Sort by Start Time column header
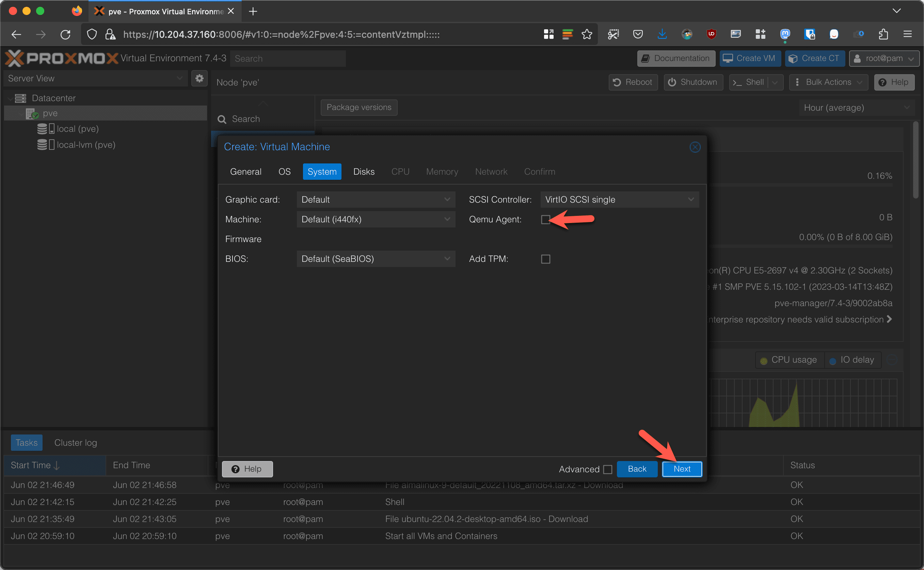This screenshot has width=924, height=570. point(54,465)
